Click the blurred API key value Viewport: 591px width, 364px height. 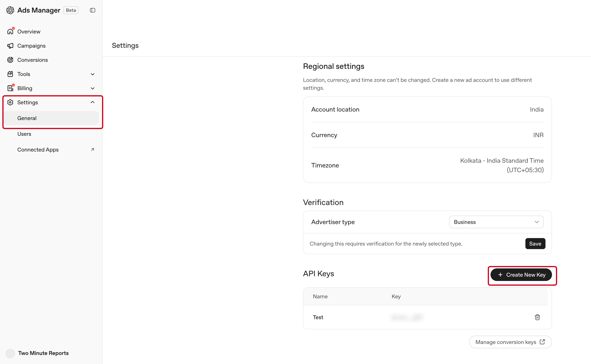407,317
